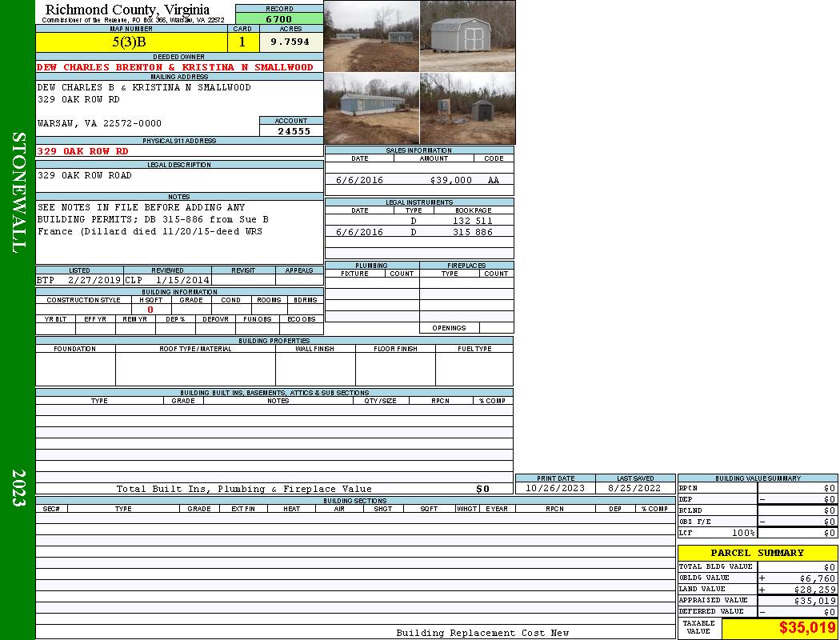Click the red taxable value $35,019

click(x=806, y=628)
